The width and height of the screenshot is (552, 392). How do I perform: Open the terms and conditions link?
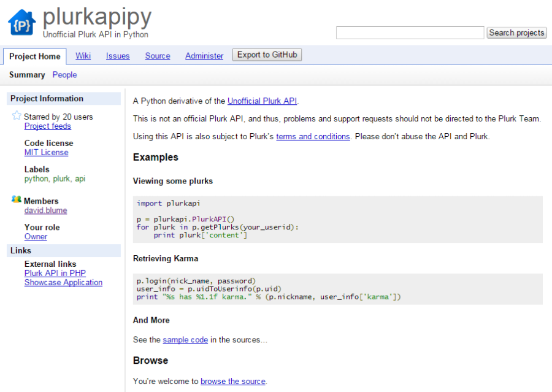[x=313, y=136]
